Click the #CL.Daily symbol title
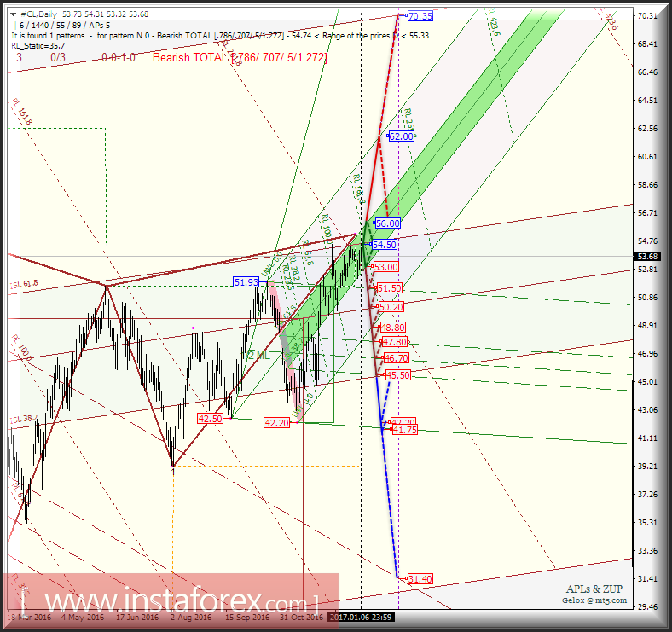This screenshot has height=632, width=672. pos(38,14)
